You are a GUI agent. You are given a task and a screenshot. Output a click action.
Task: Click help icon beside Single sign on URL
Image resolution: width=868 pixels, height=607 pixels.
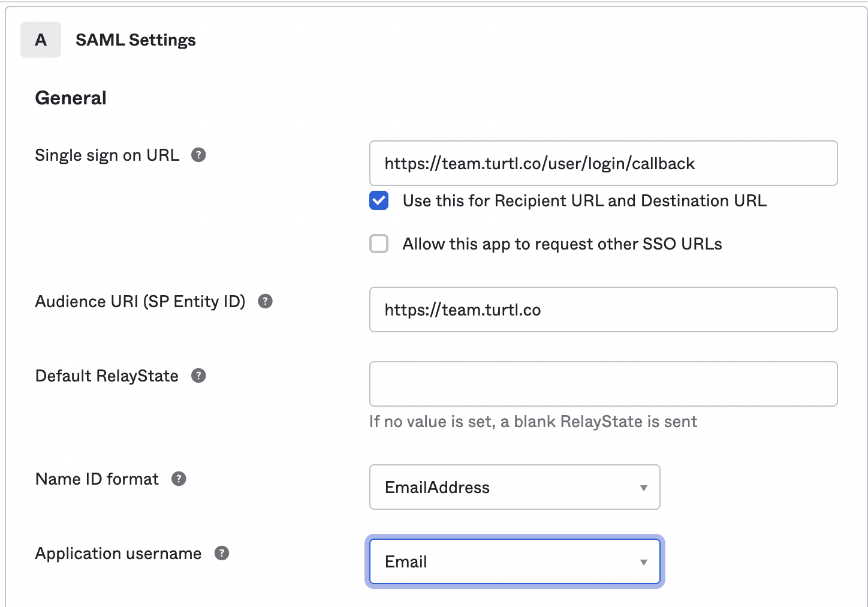pos(198,155)
